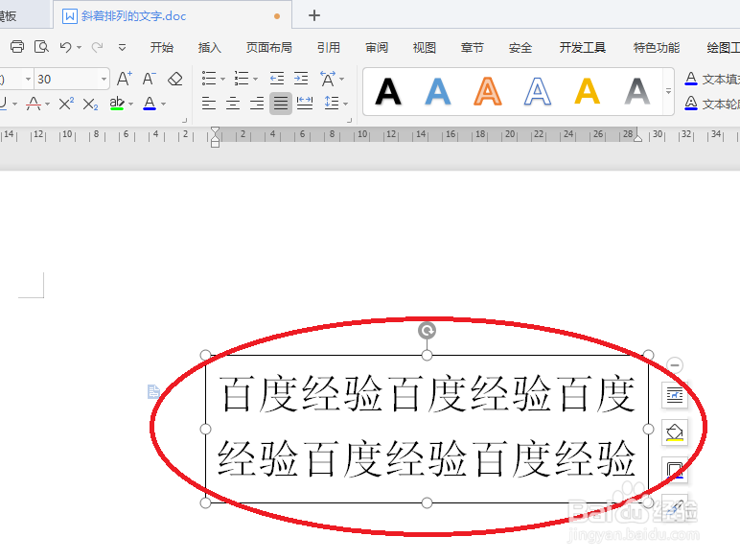Open layout options beside text box

pos(675,395)
